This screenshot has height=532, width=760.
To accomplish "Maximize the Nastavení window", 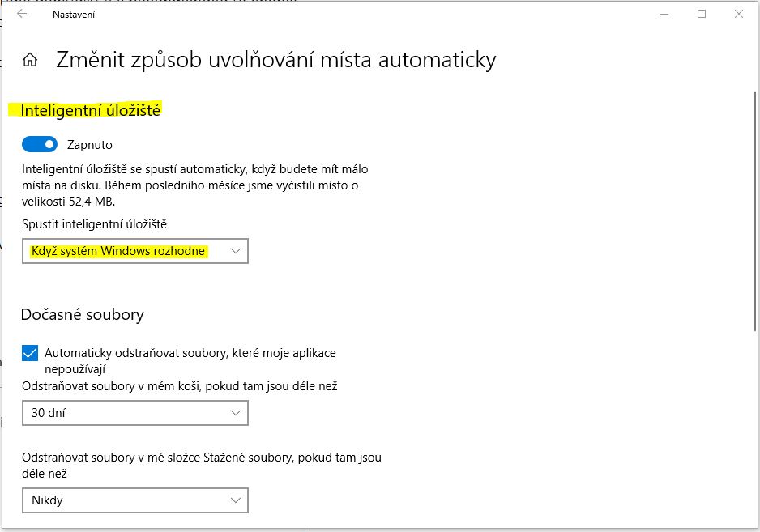I will (702, 14).
